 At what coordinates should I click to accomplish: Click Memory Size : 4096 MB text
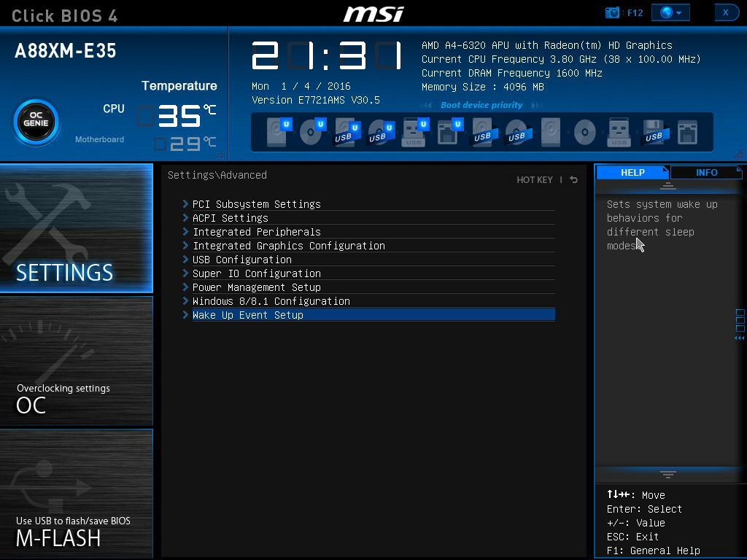coord(483,87)
